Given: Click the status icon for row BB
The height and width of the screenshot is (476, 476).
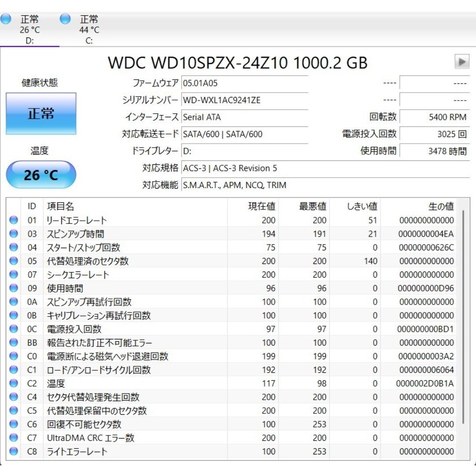Looking at the screenshot, I should pos(14,342).
